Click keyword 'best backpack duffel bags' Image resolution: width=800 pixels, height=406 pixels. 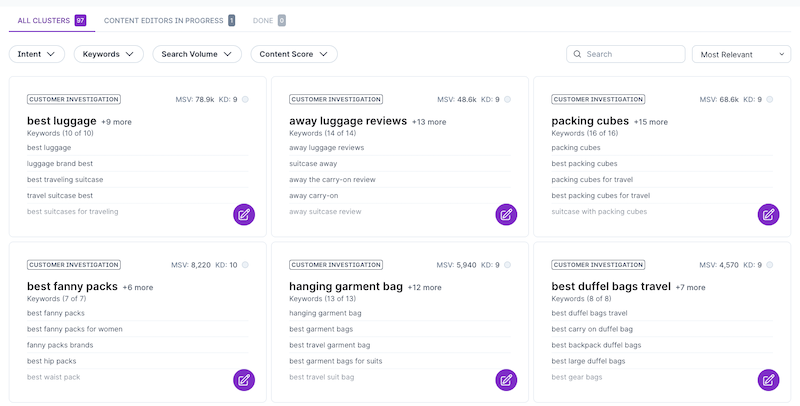click(596, 345)
